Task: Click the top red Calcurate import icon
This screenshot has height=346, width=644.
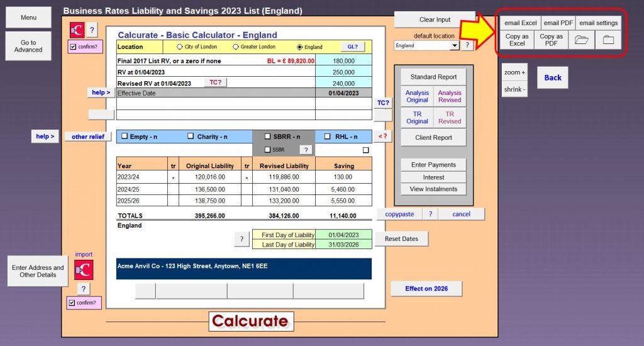Action: (77, 30)
